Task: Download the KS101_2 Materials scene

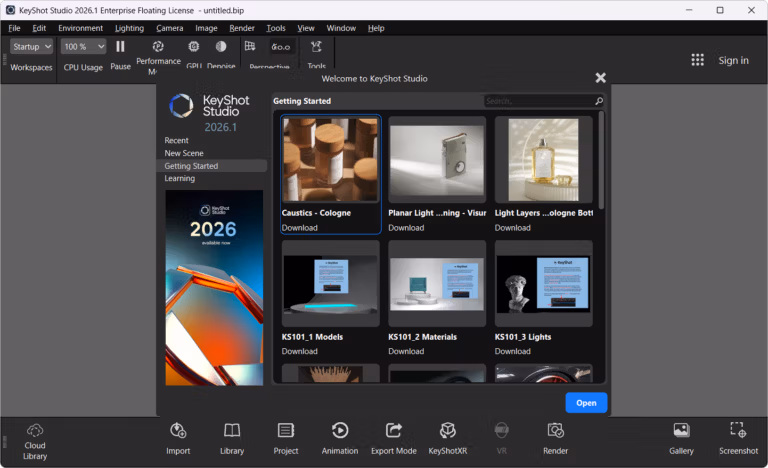Action: point(406,351)
